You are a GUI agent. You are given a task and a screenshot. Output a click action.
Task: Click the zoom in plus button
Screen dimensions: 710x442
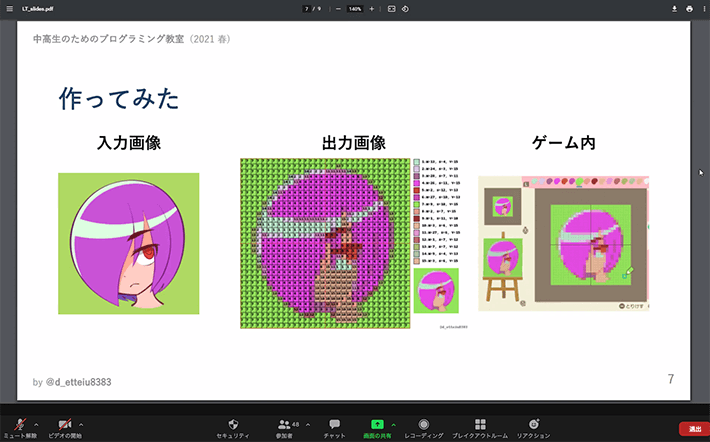coord(372,9)
